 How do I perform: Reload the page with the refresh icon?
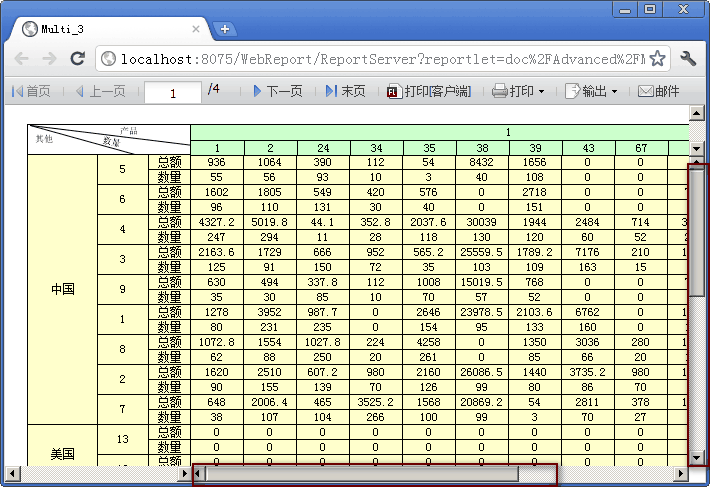77,58
